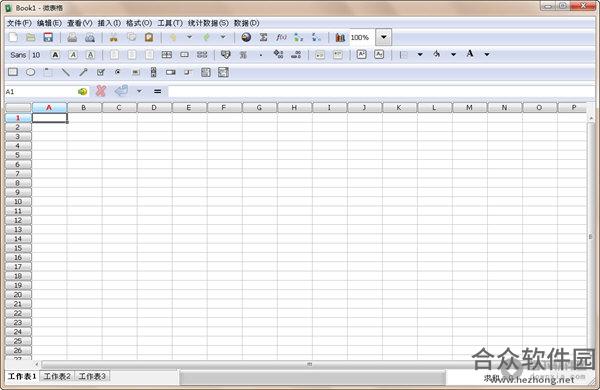Apply the percent format icon
This screenshot has height=390, width=600.
point(243,55)
